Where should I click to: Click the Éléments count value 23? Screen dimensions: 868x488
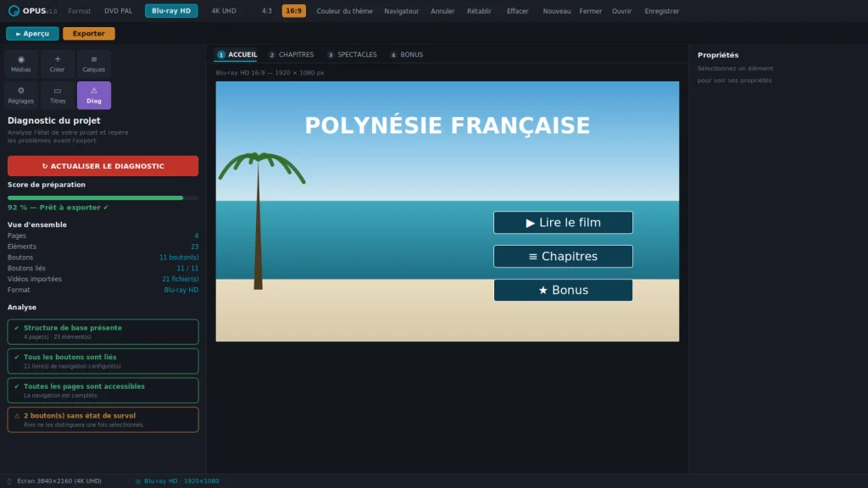194,247
